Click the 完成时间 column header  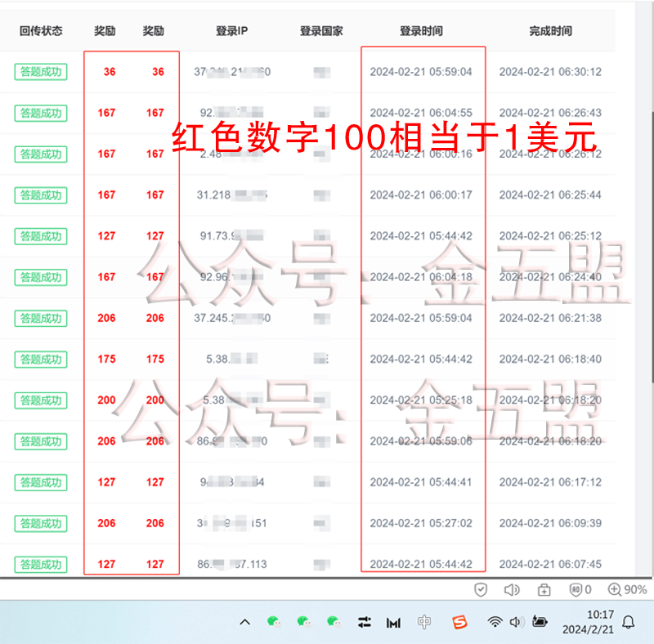(550, 31)
